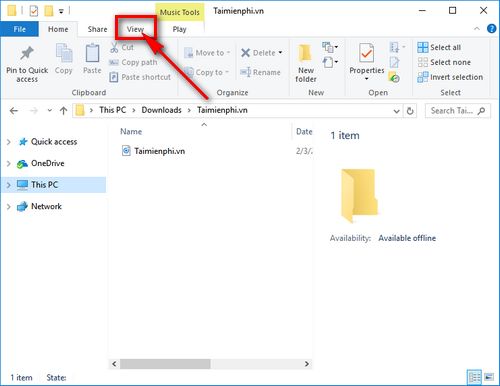Screen dimensions: 500x386
Task: Select This PC in navigation pane
Action: pos(44,185)
